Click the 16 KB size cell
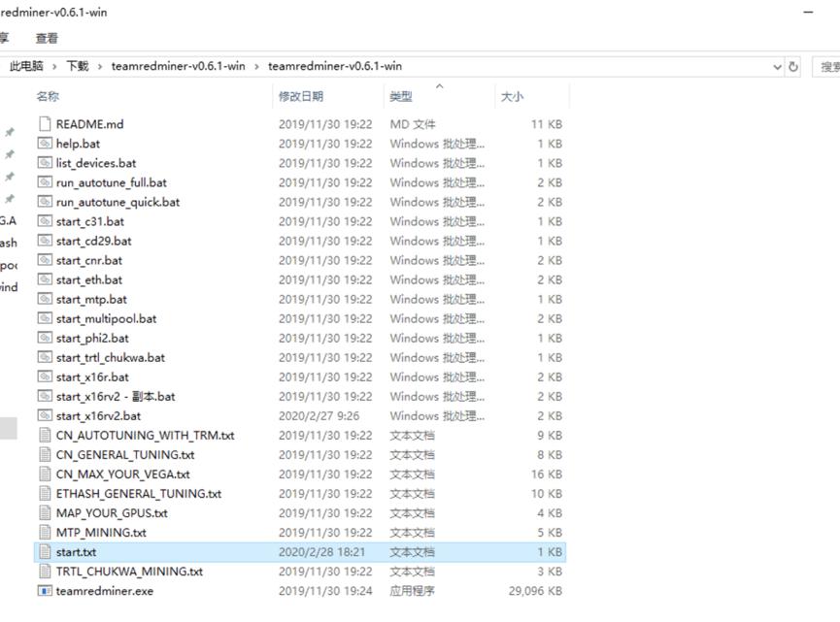 pos(547,475)
